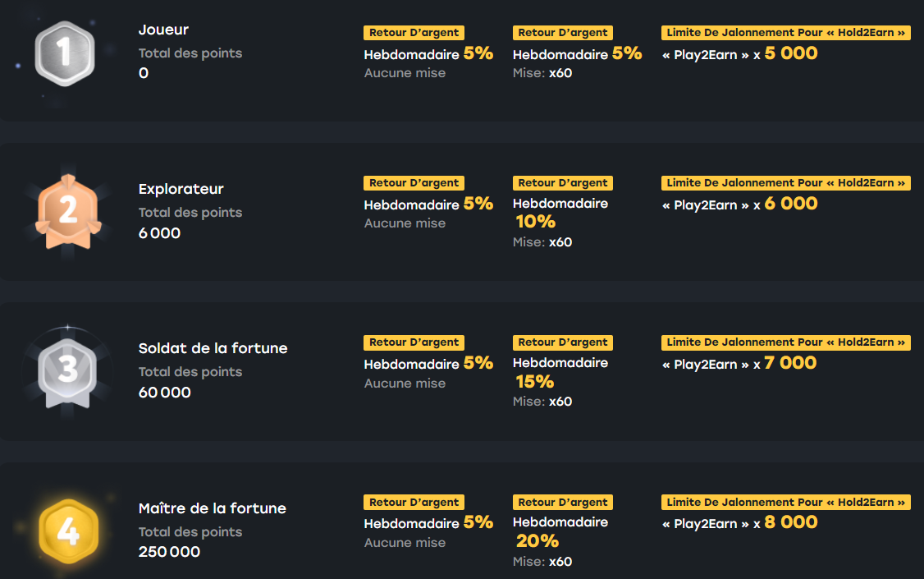Click Explorateur's Hold2Earn limit tag
924x579 pixels.
[785, 183]
